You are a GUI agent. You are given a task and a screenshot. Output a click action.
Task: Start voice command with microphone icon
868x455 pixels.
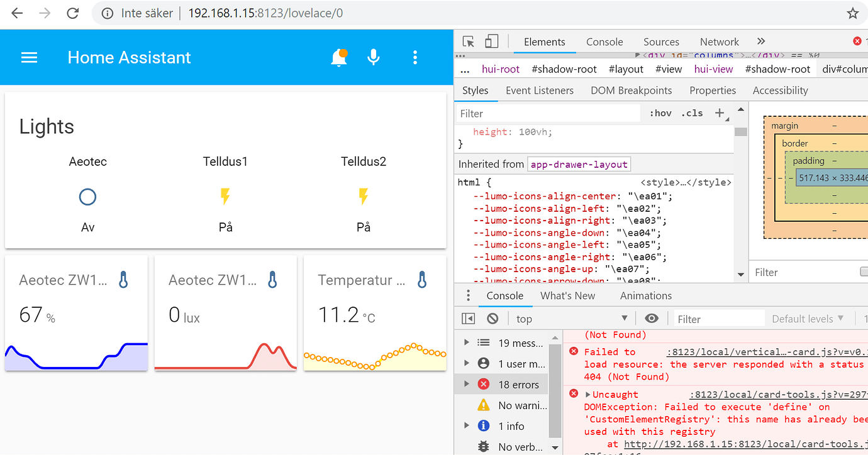tap(374, 57)
